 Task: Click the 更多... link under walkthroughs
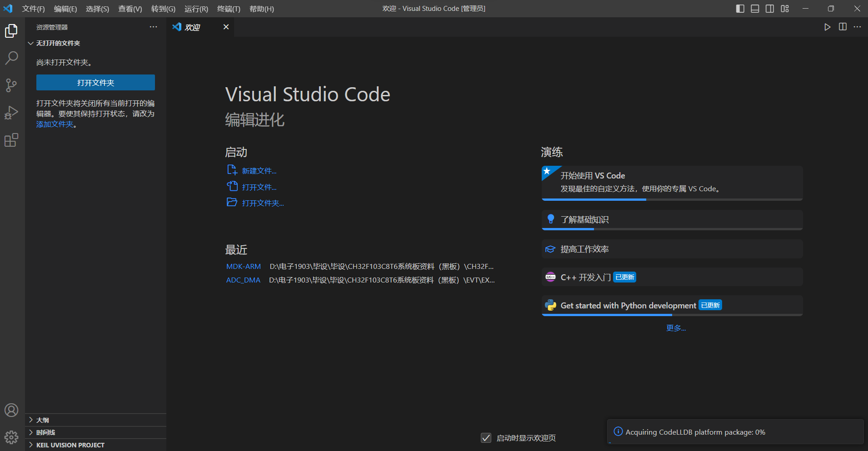coord(676,328)
